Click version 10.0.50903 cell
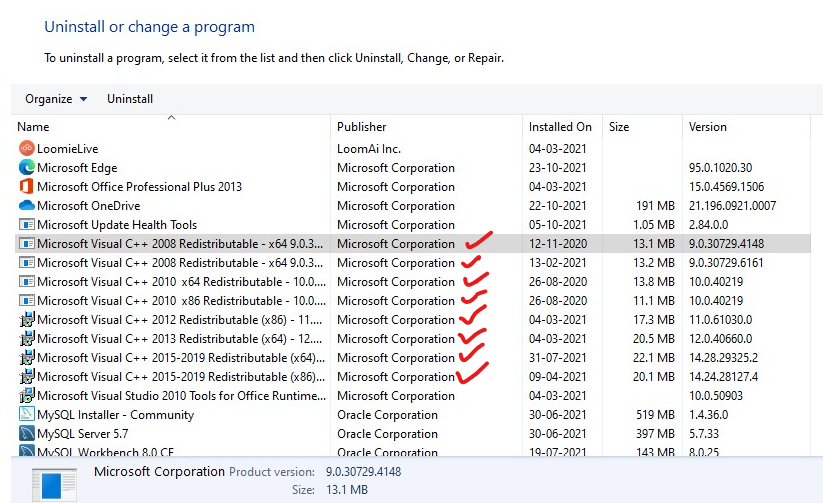 716,395
